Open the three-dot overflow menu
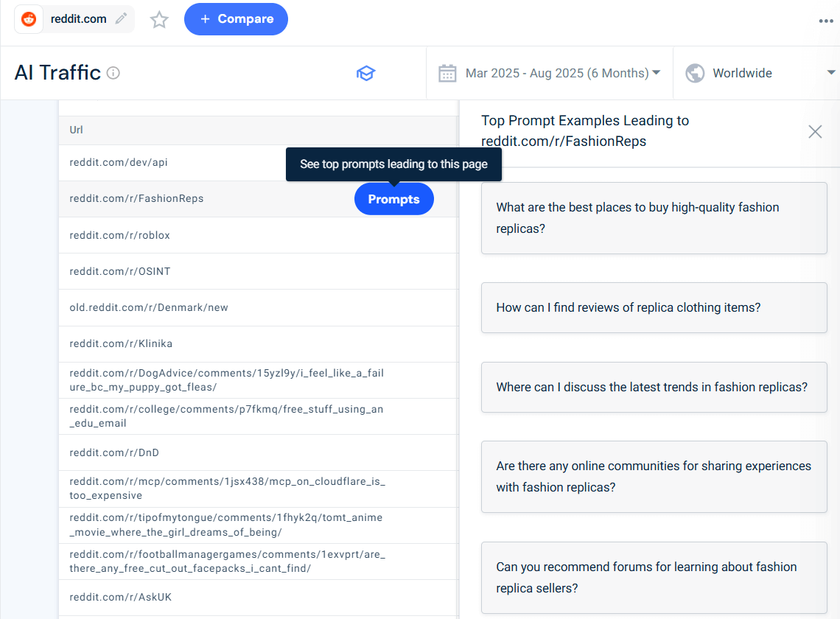840x619 pixels. 825,21
